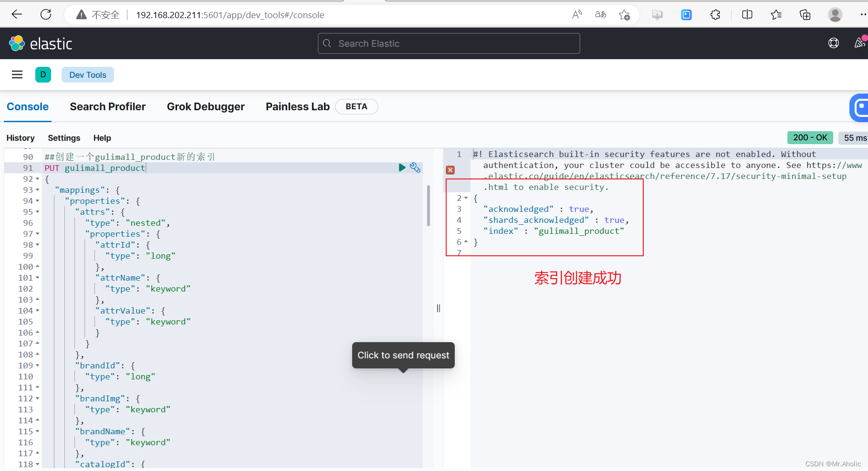
Task: Click the "type": "nested" line
Action: tap(127, 223)
